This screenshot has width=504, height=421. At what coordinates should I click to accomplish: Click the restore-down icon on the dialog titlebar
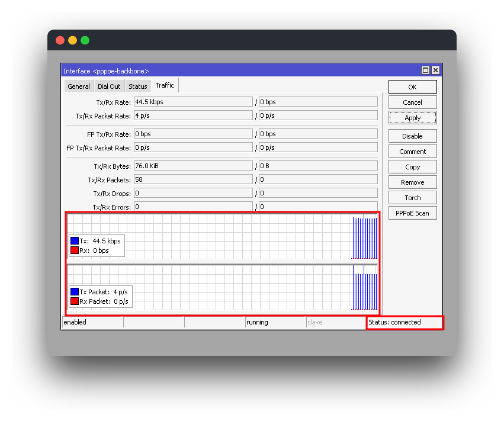425,70
